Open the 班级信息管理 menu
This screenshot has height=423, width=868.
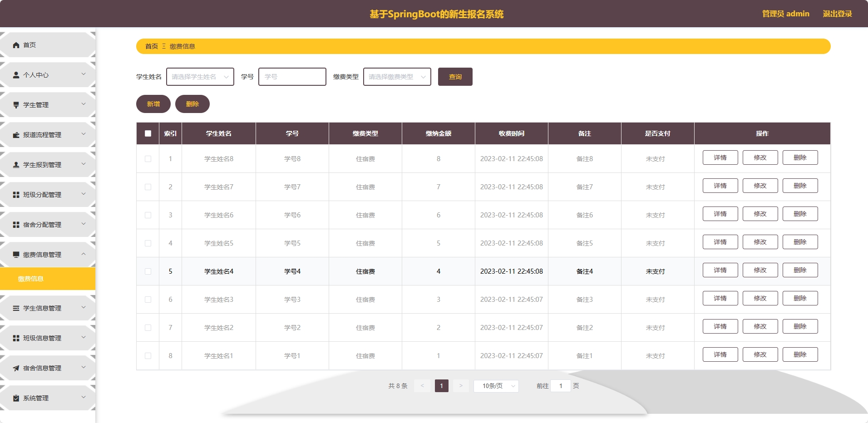(x=48, y=338)
